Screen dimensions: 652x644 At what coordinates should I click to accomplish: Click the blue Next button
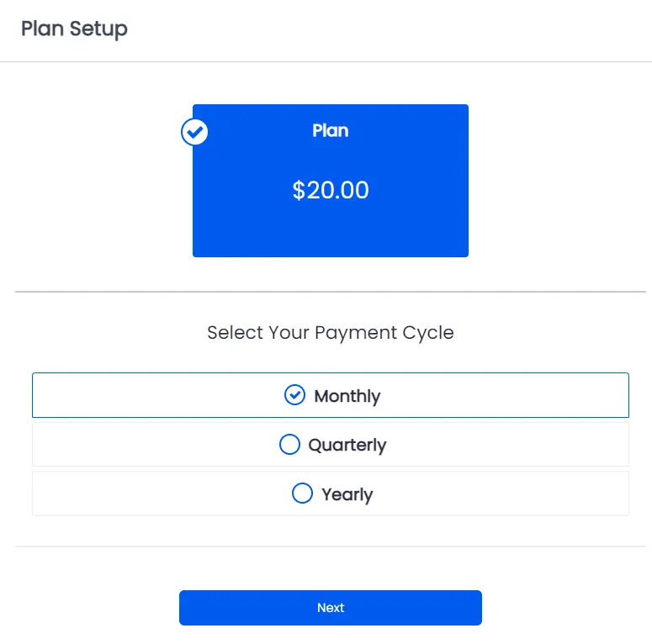[x=331, y=608]
